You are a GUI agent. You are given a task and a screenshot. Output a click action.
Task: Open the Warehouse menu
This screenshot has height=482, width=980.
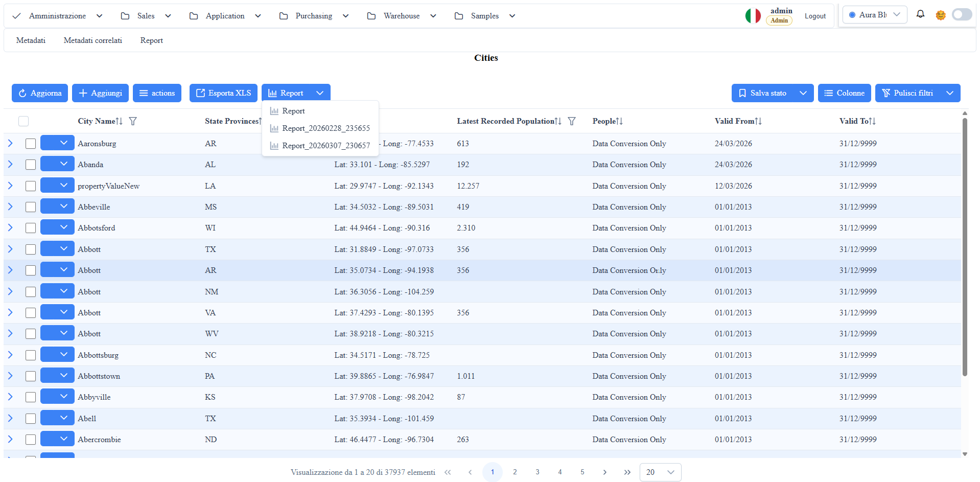(402, 16)
